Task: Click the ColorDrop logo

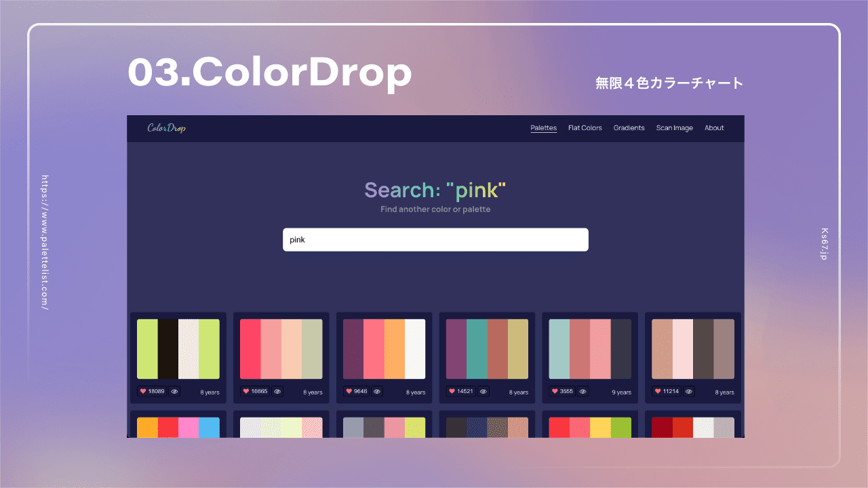Action: click(x=166, y=128)
